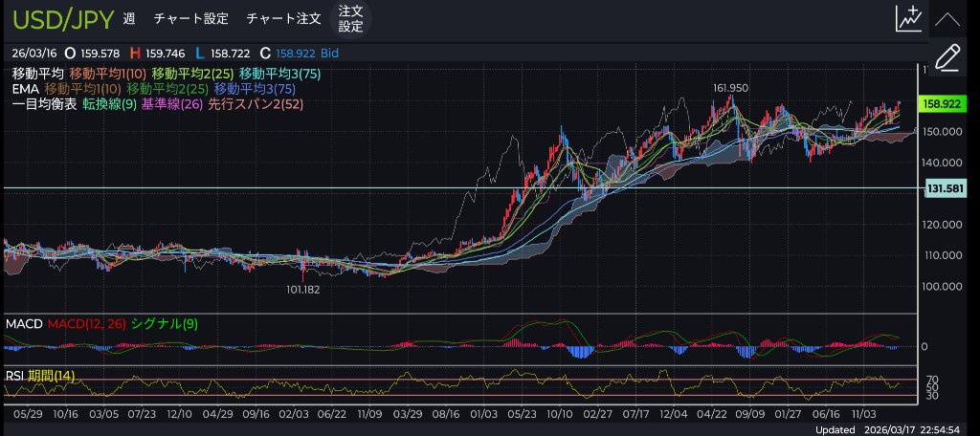Toggle the 移動平均 indicator legend
The image size is (980, 436).
[38, 73]
